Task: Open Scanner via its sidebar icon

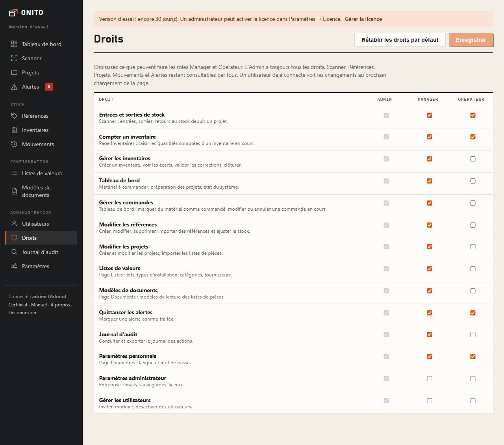Action: 14,58
